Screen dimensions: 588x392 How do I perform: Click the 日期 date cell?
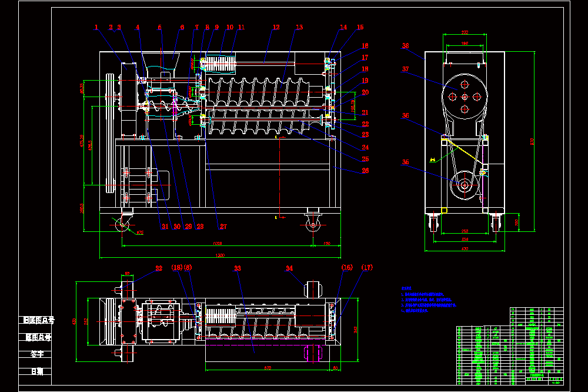(x=37, y=372)
